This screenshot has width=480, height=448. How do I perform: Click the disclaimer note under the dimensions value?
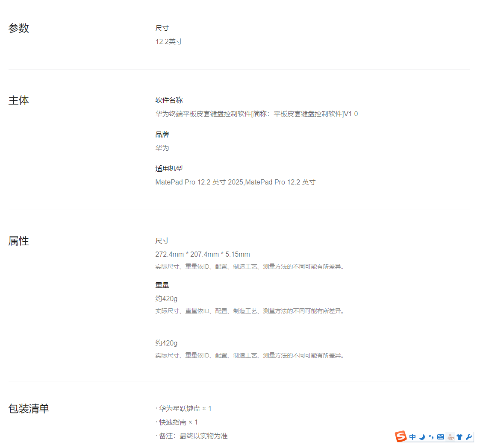250,266
